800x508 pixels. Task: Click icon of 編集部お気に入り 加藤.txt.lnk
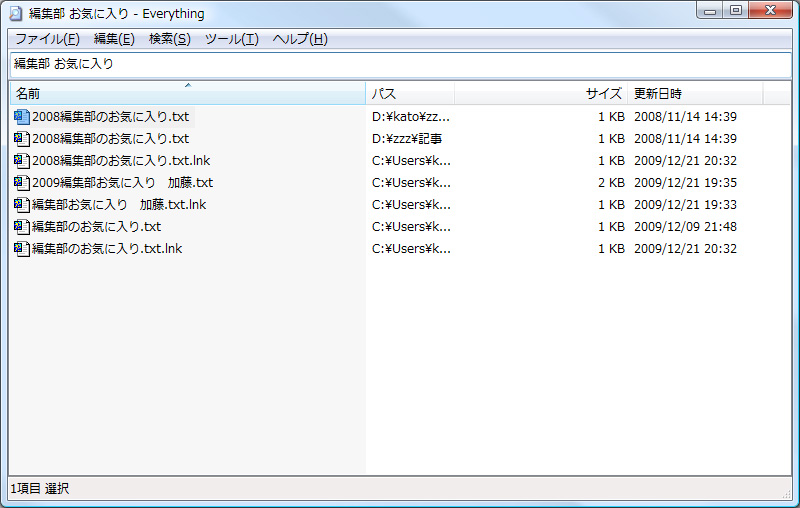click(x=21, y=205)
